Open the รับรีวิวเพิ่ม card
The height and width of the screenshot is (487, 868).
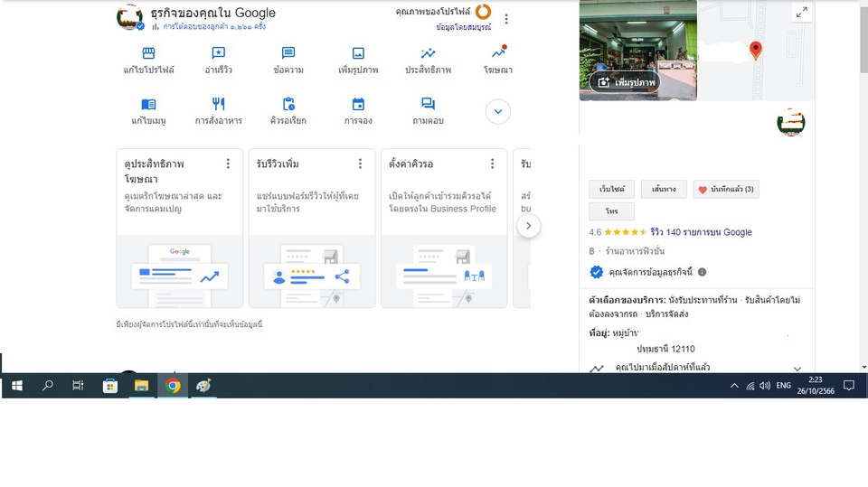[312, 228]
